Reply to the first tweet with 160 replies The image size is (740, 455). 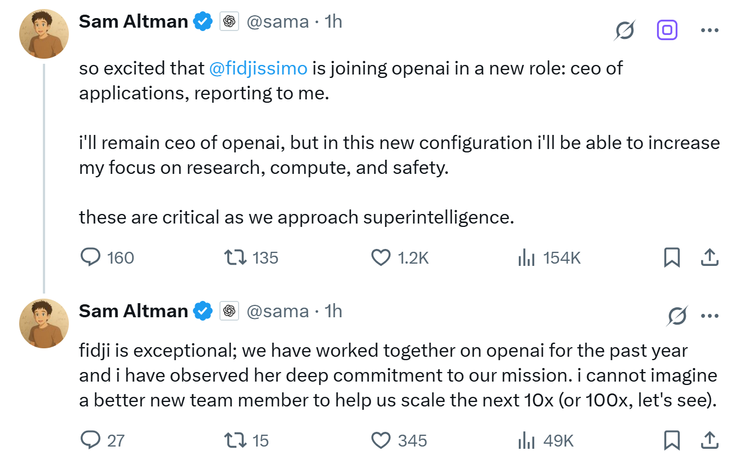[x=91, y=258]
